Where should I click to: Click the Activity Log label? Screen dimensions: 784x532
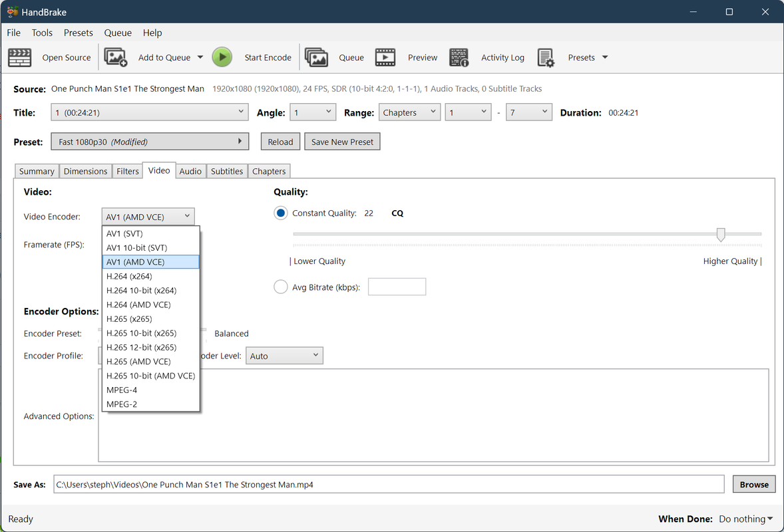(502, 57)
